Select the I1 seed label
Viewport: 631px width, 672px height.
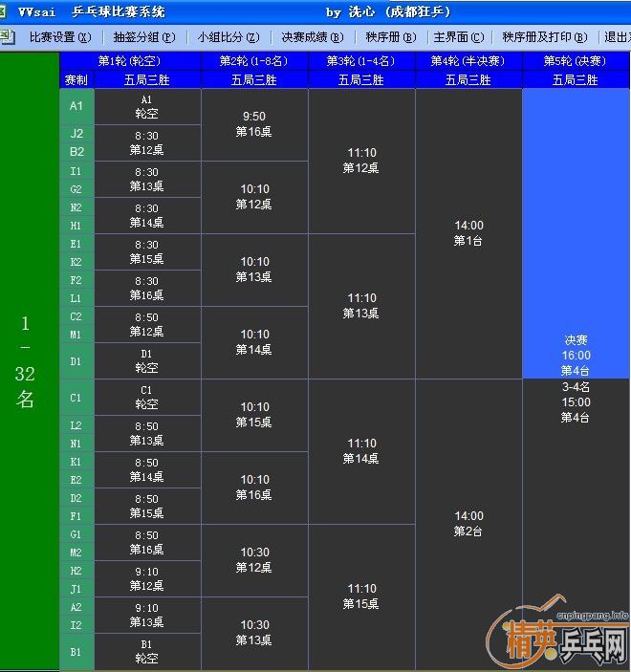pyautogui.click(x=76, y=171)
